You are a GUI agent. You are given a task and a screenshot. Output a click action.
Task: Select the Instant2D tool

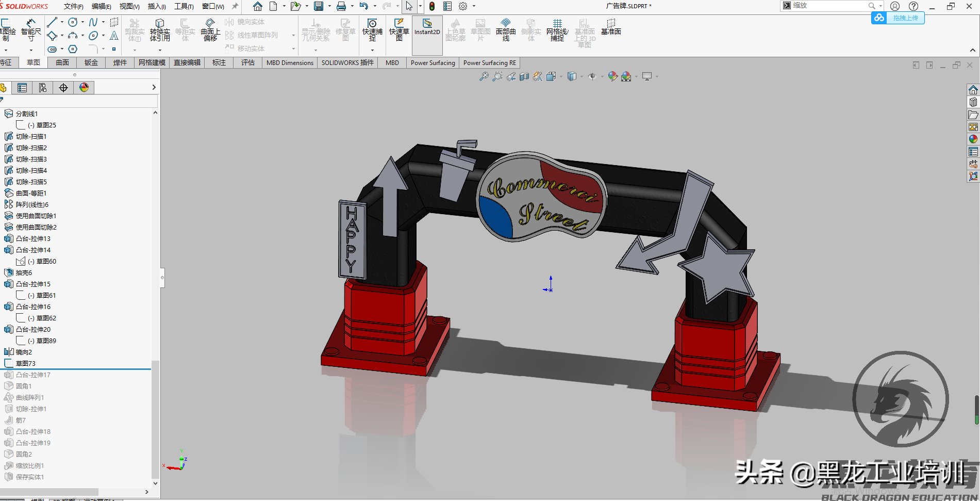[427, 31]
